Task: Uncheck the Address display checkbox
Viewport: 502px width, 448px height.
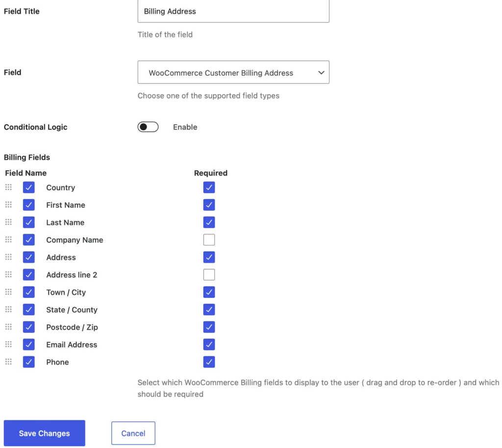Action: point(29,257)
